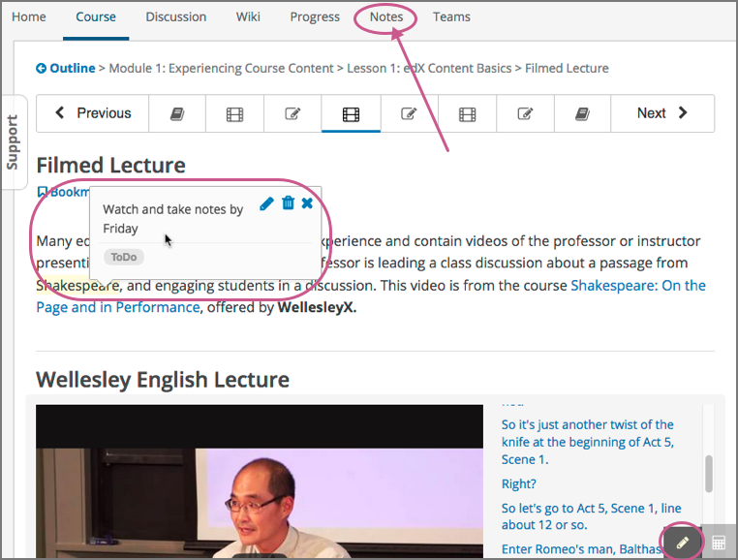Expand the Support side tab
Screen dimensions: 738x560
[x=13, y=142]
